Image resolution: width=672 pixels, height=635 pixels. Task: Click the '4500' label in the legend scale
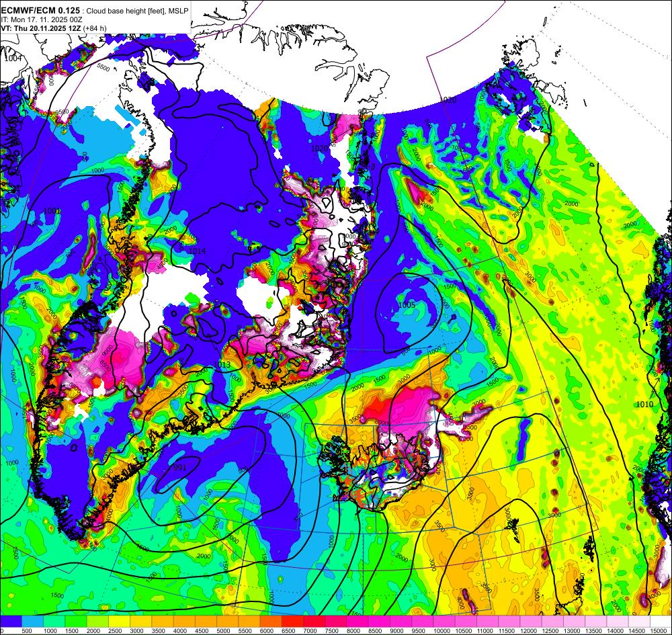click(x=202, y=630)
